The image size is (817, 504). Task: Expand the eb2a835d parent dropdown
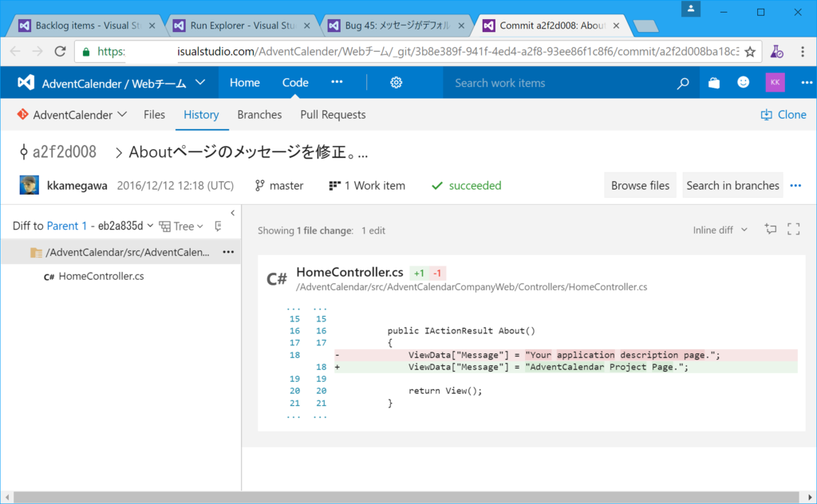(x=125, y=226)
